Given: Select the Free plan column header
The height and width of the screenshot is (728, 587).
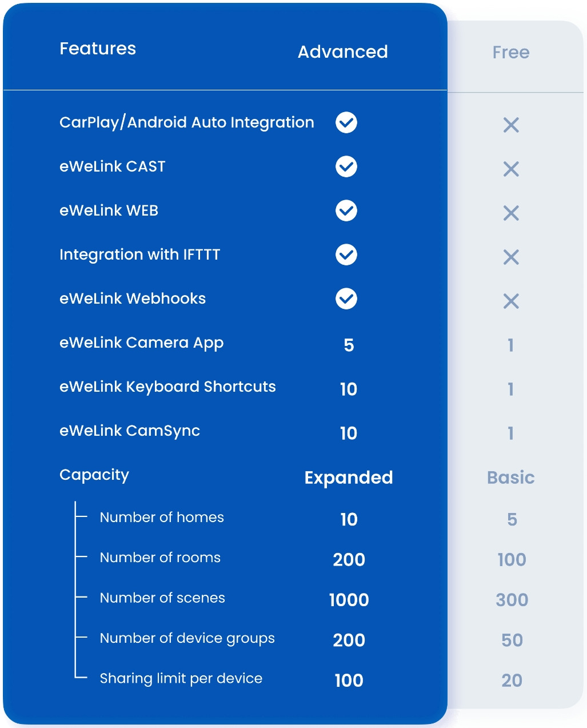Looking at the screenshot, I should (511, 53).
